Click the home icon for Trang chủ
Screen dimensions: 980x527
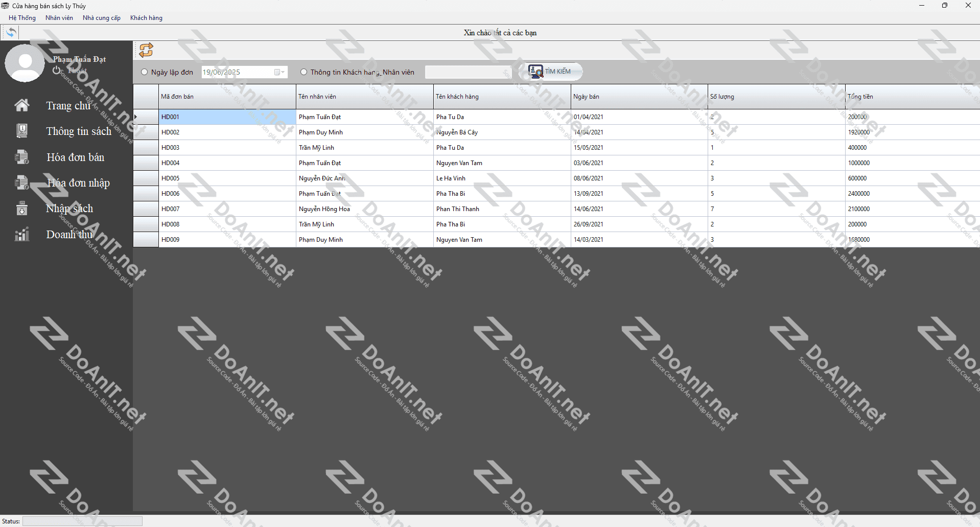[x=21, y=105]
